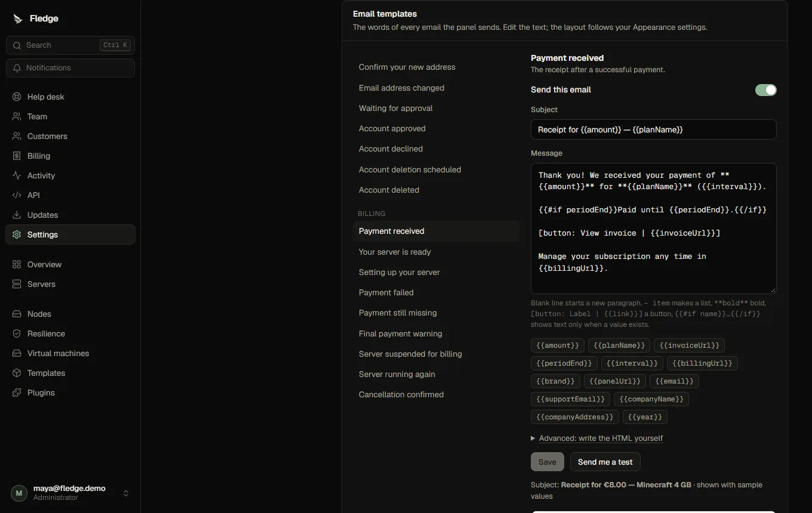Image resolution: width=812 pixels, height=513 pixels.
Task: Insert the {{periodEnd}} variable chip
Action: click(x=564, y=363)
